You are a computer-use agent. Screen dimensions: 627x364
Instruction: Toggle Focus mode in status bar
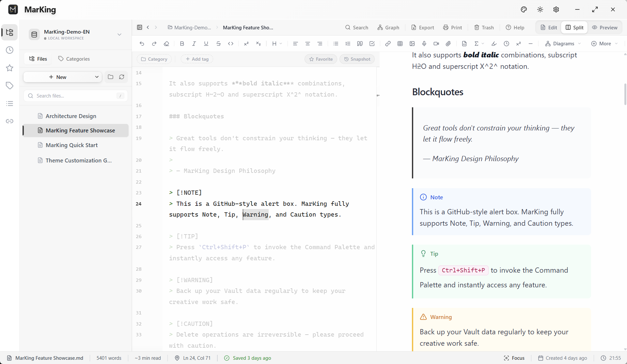[514, 358]
